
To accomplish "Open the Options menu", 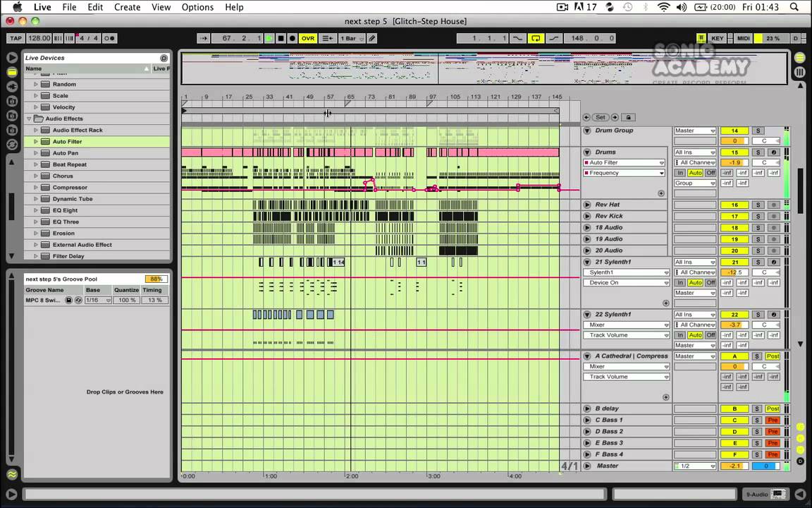I will pyautogui.click(x=197, y=7).
